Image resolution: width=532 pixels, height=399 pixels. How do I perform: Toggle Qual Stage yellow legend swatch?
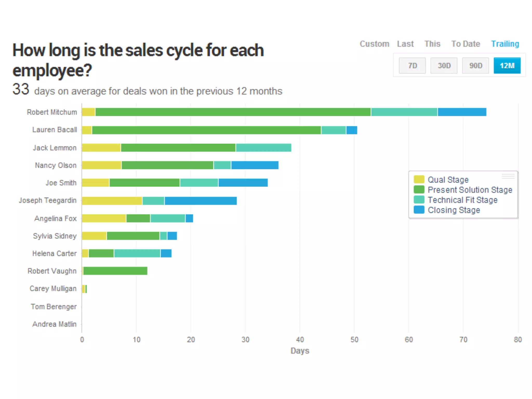419,179
